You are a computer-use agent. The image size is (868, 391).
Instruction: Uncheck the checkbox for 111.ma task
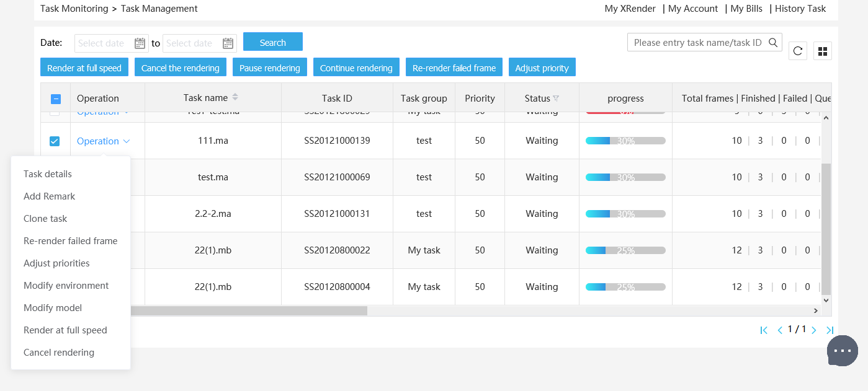point(55,141)
